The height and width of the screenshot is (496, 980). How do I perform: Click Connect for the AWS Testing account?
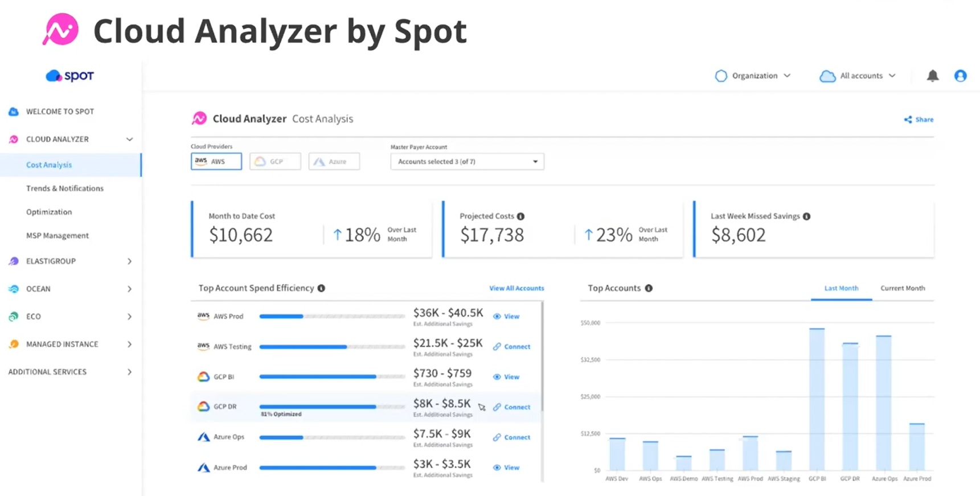pos(512,347)
